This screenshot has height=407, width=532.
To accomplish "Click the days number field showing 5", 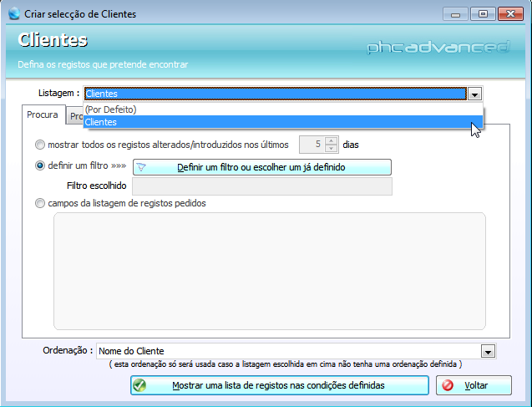I will [312, 145].
